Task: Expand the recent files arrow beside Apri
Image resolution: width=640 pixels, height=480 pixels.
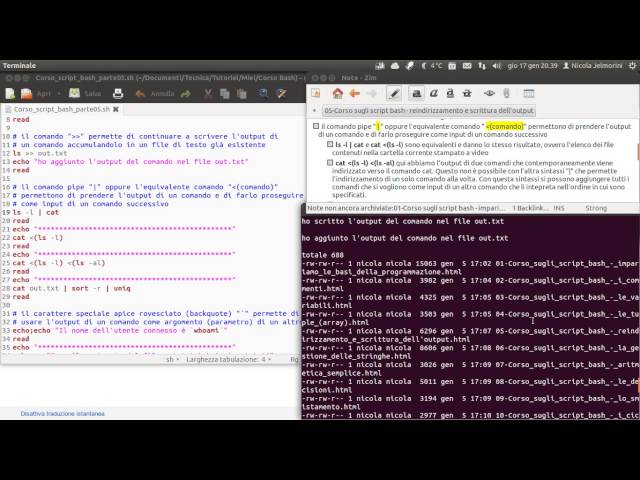Action: [x=59, y=94]
